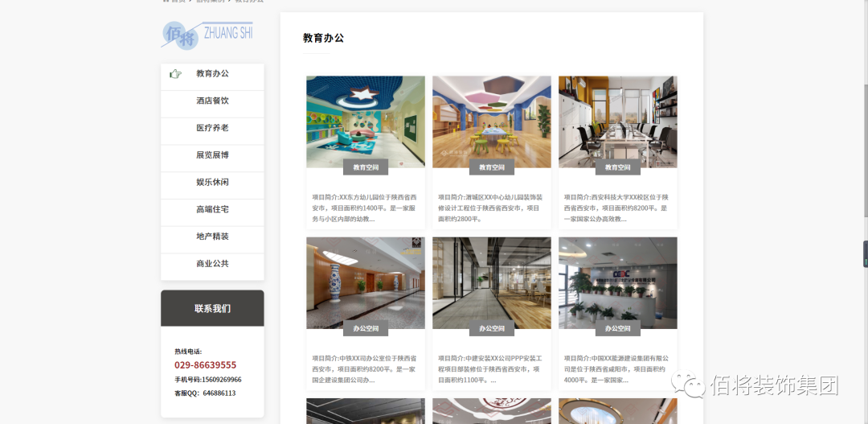This screenshot has height=424, width=868.
Task: Open the 酒店餐饮 category
Action: tap(212, 101)
